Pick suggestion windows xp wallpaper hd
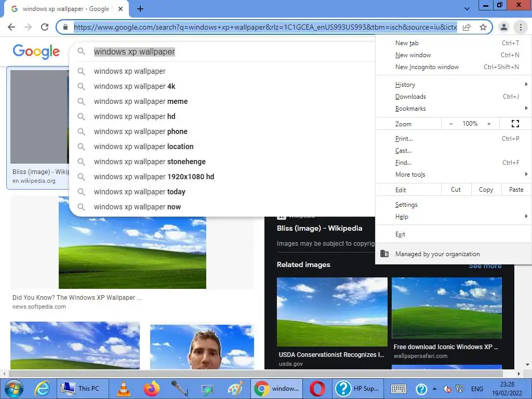Image resolution: width=532 pixels, height=399 pixels. tap(222, 116)
